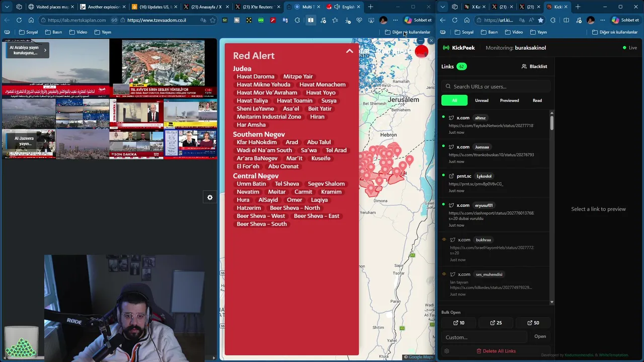This screenshot has width=644, height=362.
Task: Switch to the English audio tab
Action: coord(343,7)
